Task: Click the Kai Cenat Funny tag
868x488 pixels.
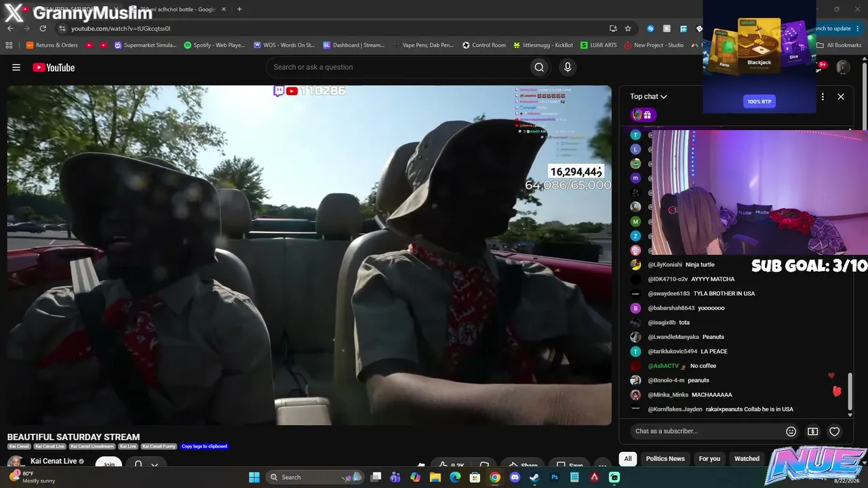Action: point(159,447)
